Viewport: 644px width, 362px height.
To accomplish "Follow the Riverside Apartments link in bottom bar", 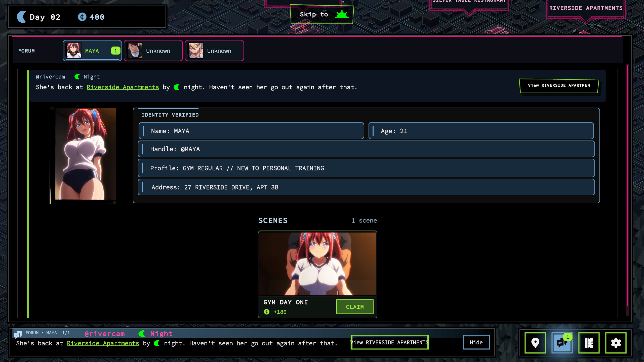I will click(x=103, y=343).
